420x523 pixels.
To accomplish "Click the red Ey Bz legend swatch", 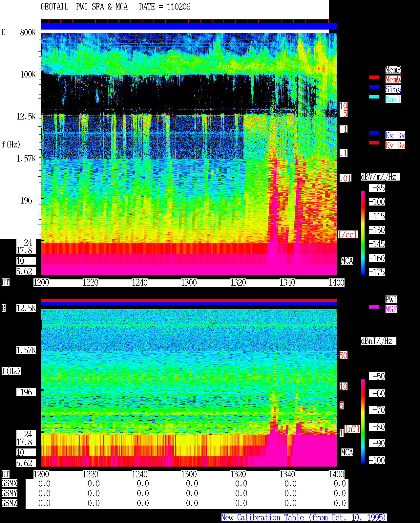I will point(374,143).
